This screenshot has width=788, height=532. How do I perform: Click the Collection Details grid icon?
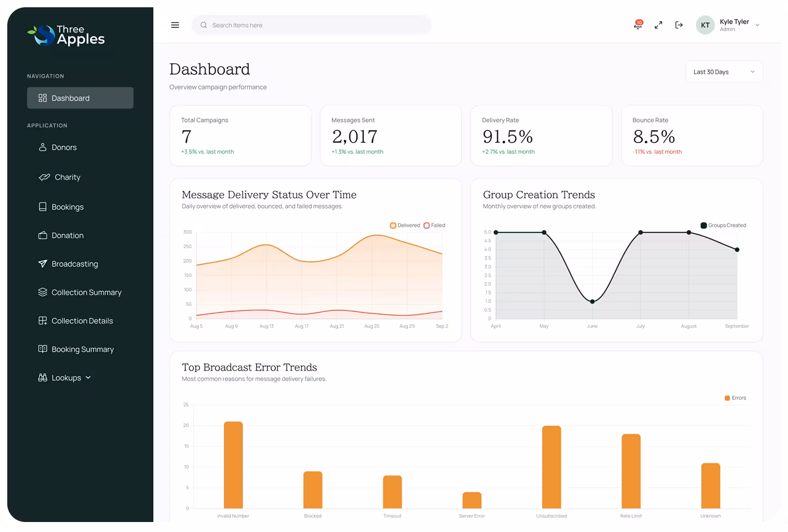click(43, 320)
